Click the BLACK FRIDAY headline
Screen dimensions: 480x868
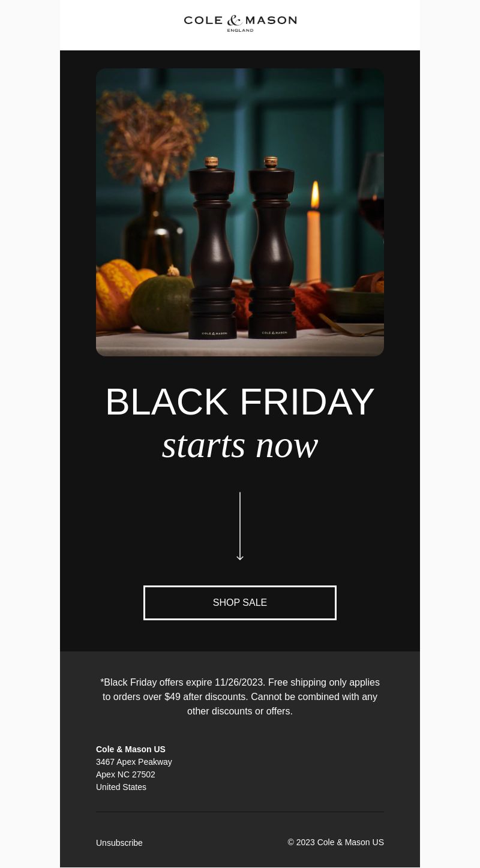coord(240,402)
